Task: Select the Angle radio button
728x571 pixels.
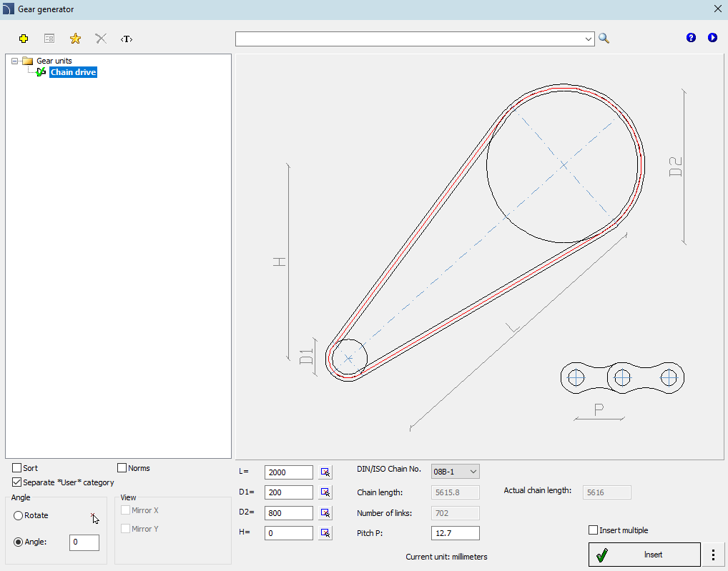Action: (x=18, y=542)
